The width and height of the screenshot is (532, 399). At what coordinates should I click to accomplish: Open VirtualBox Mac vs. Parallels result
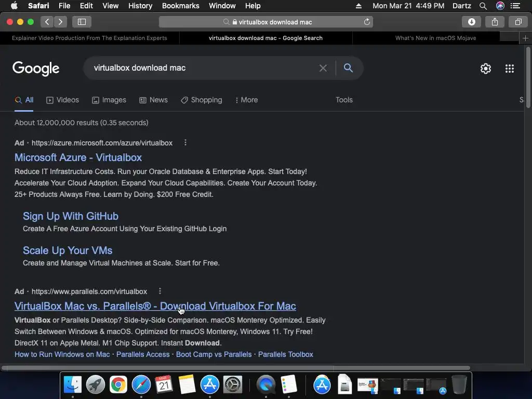tap(155, 307)
